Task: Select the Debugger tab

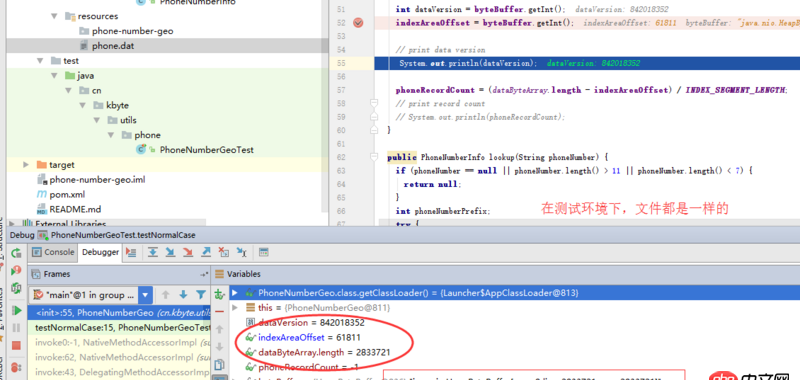Action: [100, 252]
